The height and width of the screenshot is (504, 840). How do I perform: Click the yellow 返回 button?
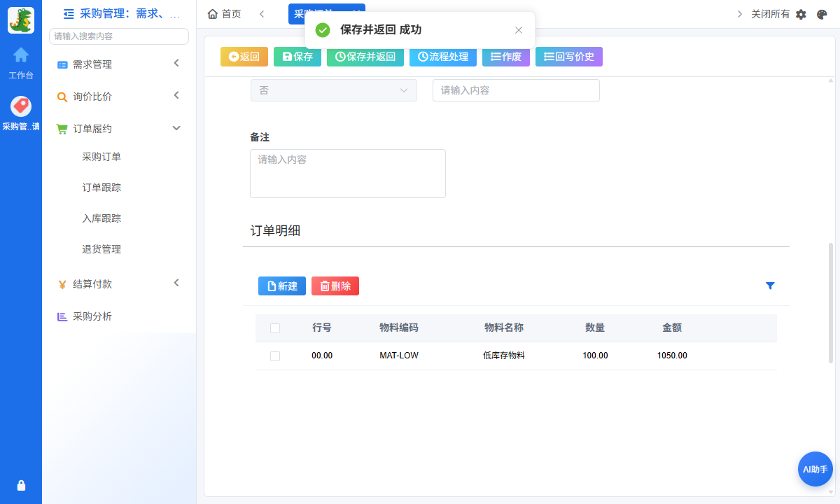point(244,57)
